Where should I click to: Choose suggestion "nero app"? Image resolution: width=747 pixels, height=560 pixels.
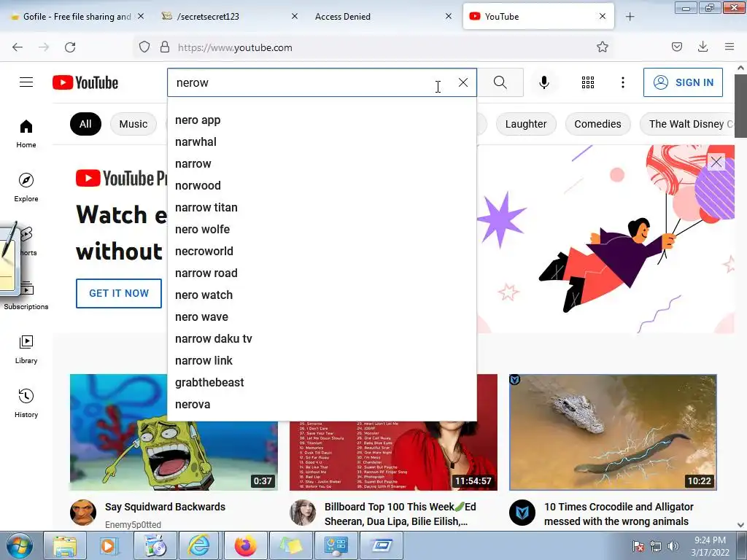point(322,120)
